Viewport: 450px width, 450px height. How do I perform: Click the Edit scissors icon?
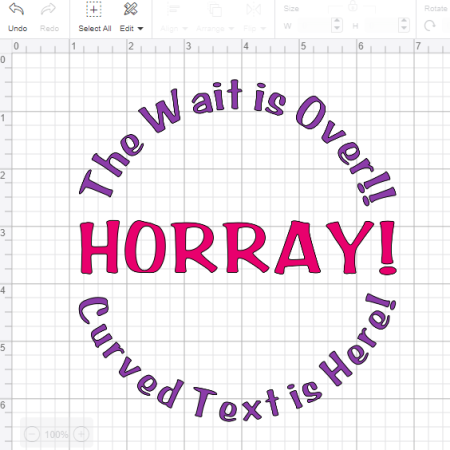tap(130, 9)
